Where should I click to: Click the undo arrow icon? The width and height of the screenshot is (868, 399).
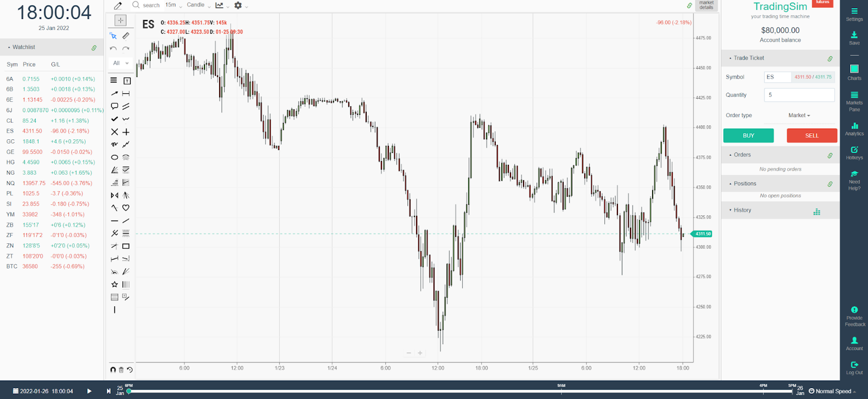pyautogui.click(x=113, y=49)
